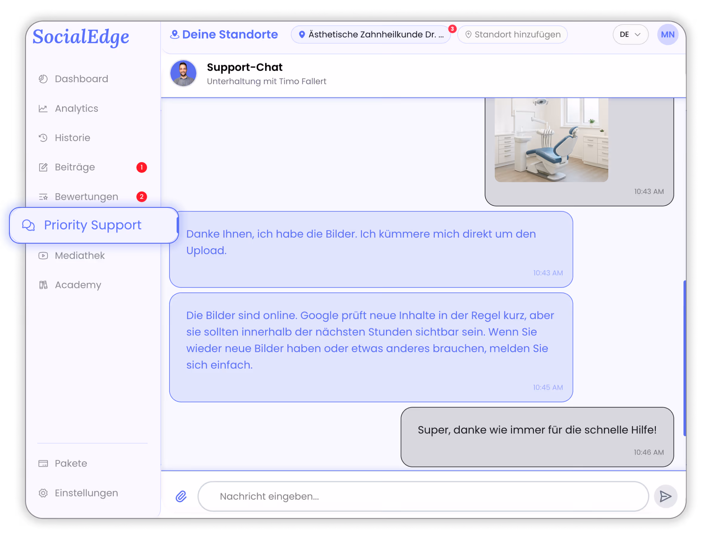Screen dimensions: 728x560
Task: Send a message with the paper plane icon
Action: [x=666, y=496]
